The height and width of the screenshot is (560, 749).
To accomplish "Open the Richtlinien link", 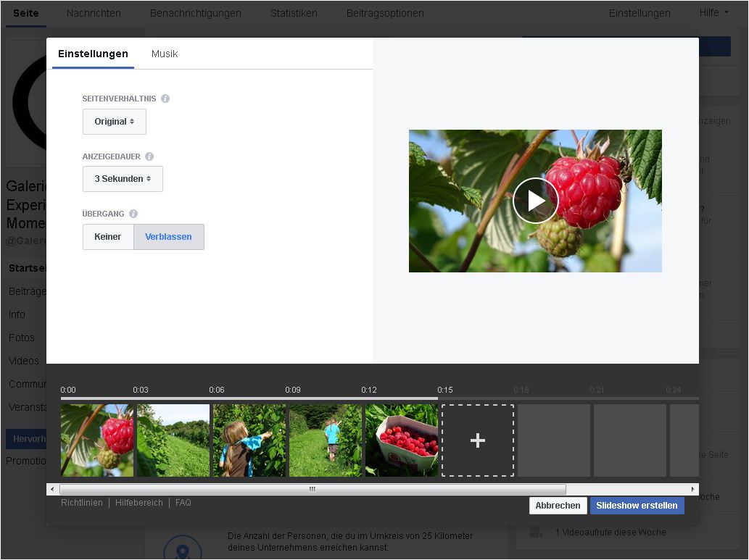I will (82, 503).
